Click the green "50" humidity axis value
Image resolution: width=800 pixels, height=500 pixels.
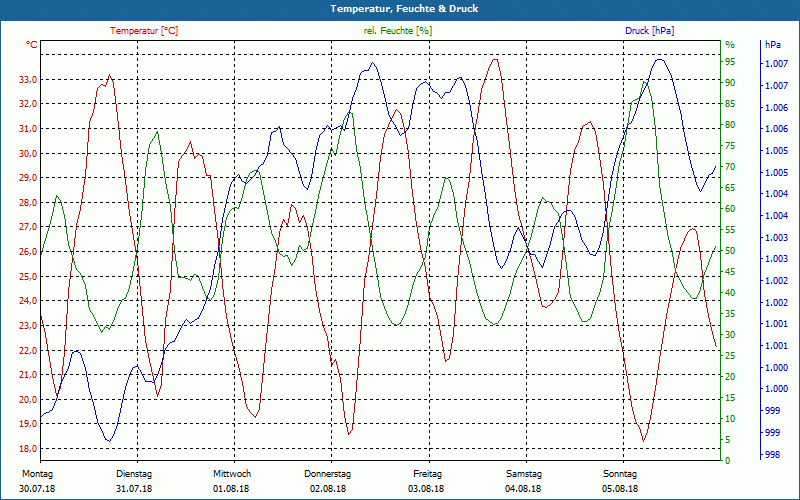coord(730,251)
